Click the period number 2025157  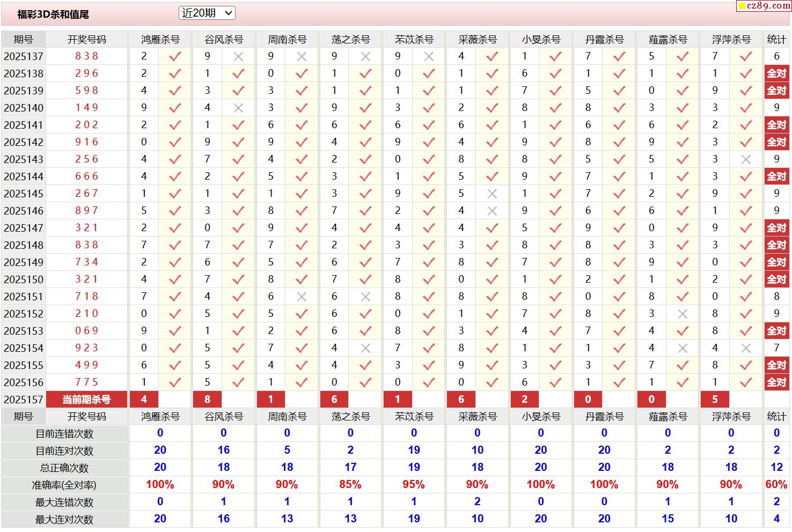click(x=24, y=400)
